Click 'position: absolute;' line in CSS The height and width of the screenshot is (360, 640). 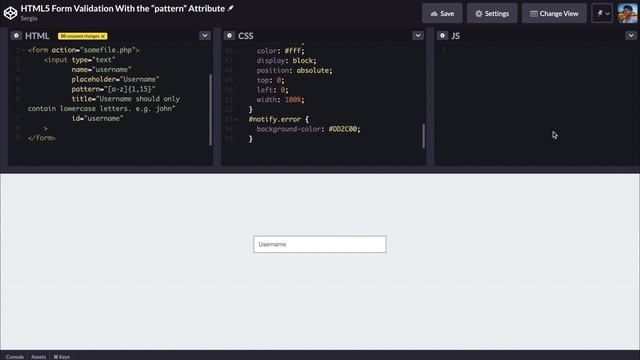coord(295,70)
